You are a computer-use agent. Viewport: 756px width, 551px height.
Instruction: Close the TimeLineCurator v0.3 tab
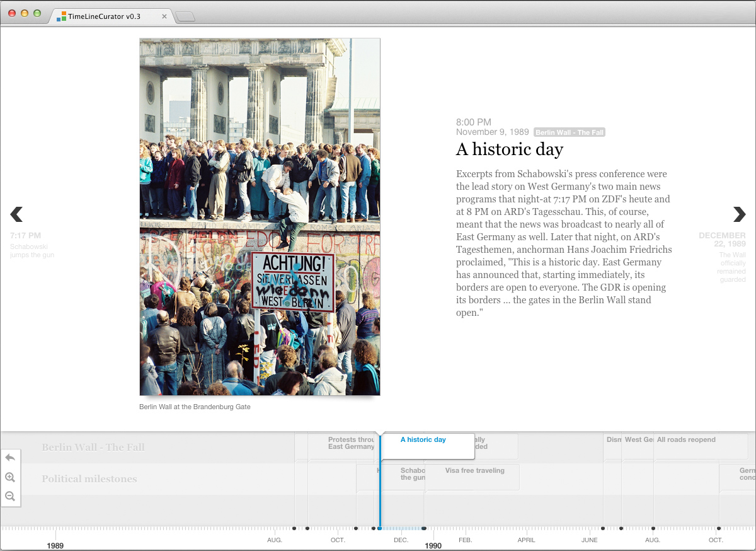[x=164, y=16]
